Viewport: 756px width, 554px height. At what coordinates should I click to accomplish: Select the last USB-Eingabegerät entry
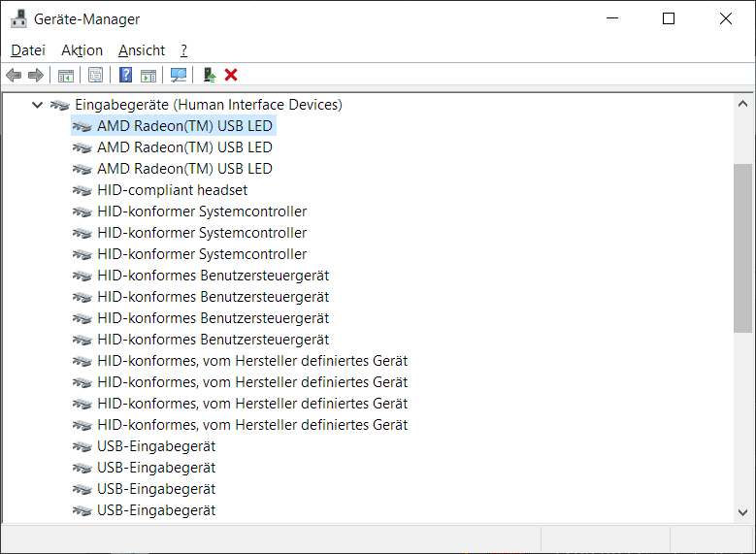pyautogui.click(x=156, y=510)
